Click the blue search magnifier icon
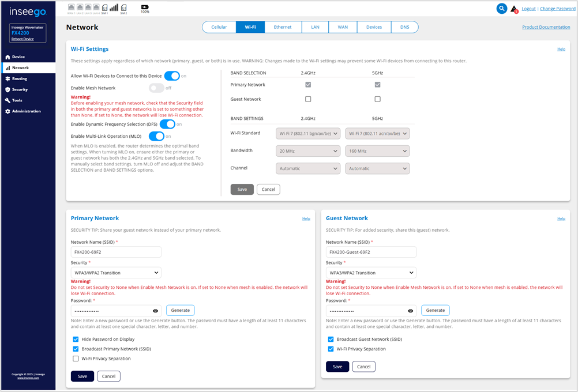The width and height of the screenshot is (578, 392). [x=502, y=9]
